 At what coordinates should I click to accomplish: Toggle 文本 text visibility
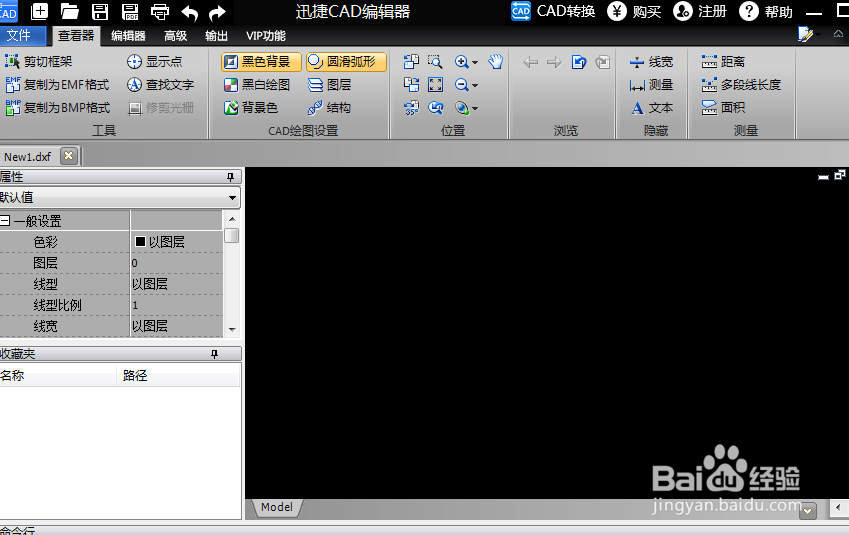coord(651,108)
